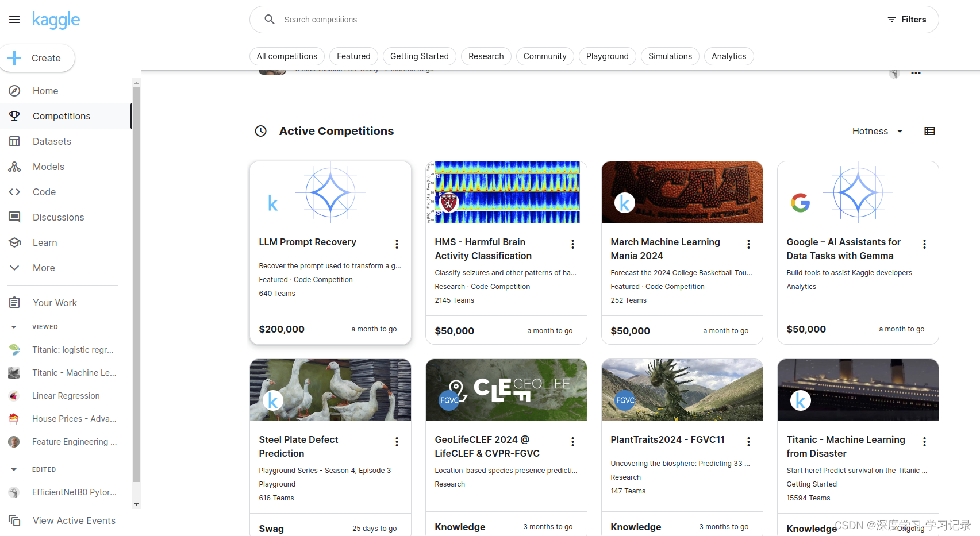980x536 pixels.
Task: Open Google AI Assistants with Gemma title
Action: tap(844, 249)
